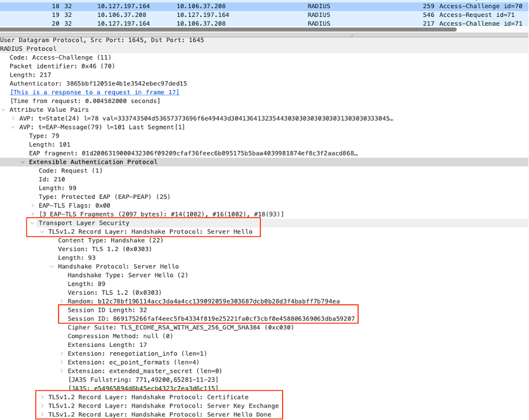Select Compression Method: null (0)

pyautogui.click(x=121, y=336)
